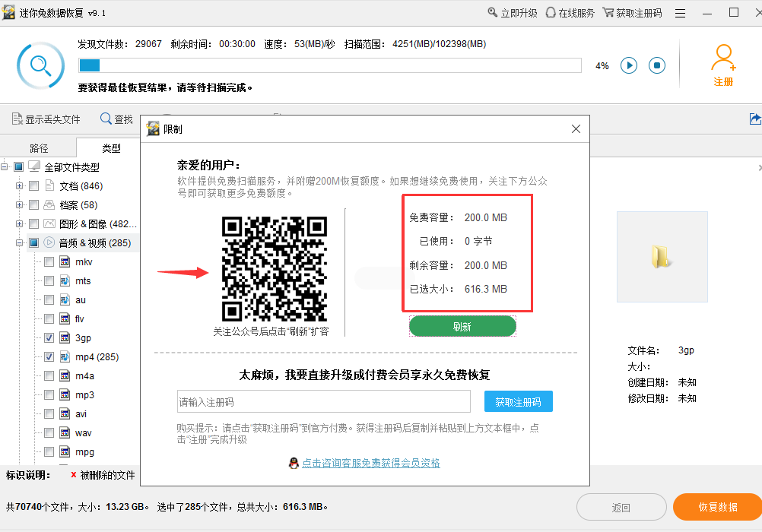Image resolution: width=762 pixels, height=532 pixels.
Task: Click the orange 注册 user icon
Action: point(723,57)
